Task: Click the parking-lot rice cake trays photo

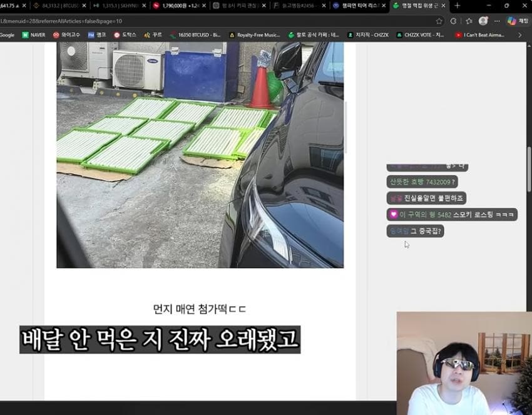Action: click(x=200, y=155)
